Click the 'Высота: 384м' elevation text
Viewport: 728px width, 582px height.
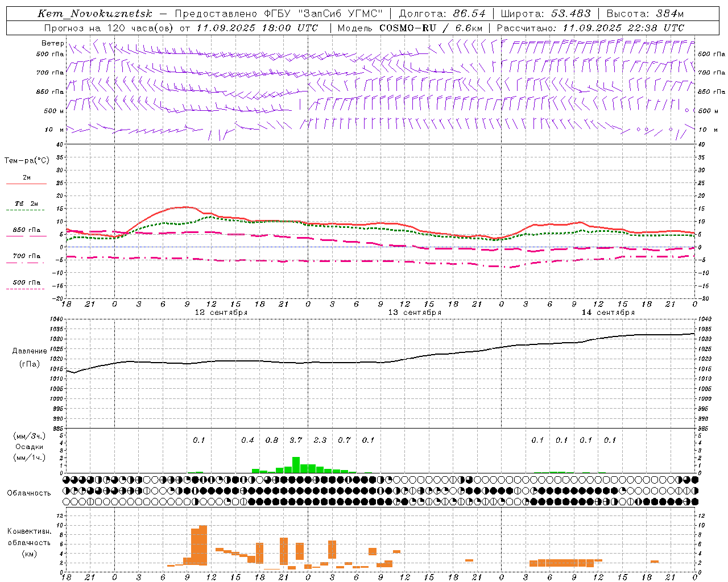tap(645, 14)
